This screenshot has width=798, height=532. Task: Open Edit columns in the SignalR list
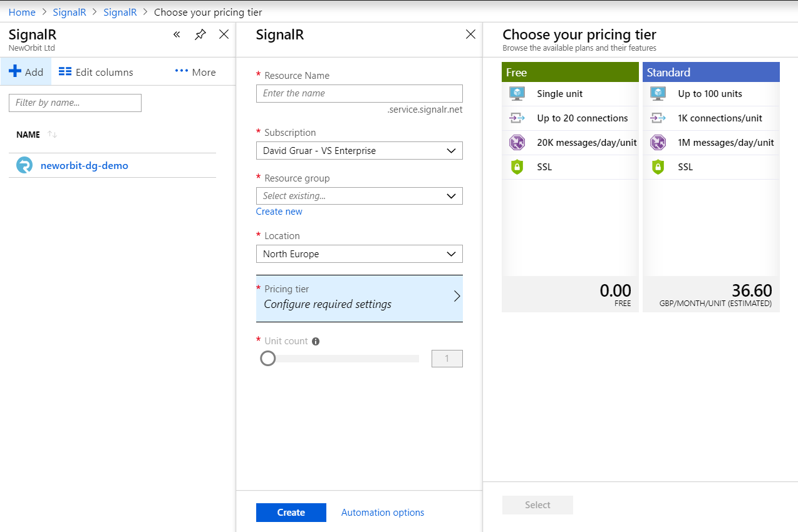pyautogui.click(x=96, y=72)
